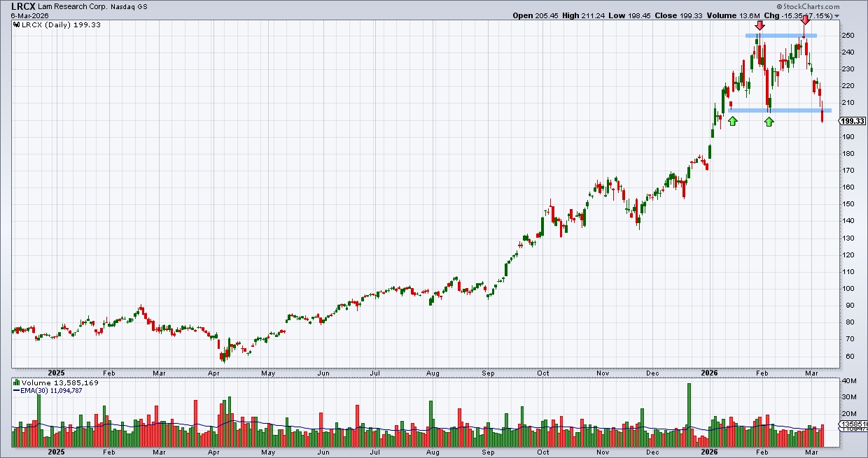Viewport: 868px width, 458px height.
Task: Click the 20M volume axis label
Action: [849, 413]
